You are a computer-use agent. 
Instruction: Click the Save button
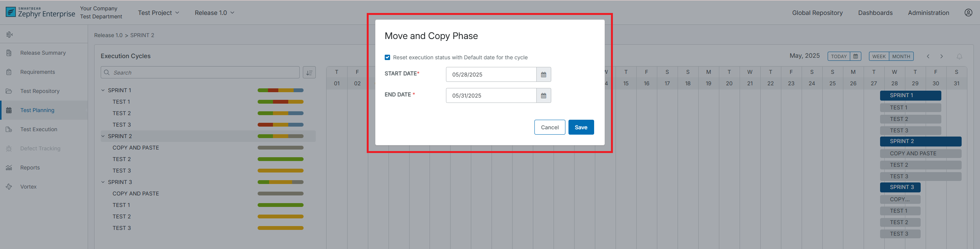pyautogui.click(x=581, y=127)
